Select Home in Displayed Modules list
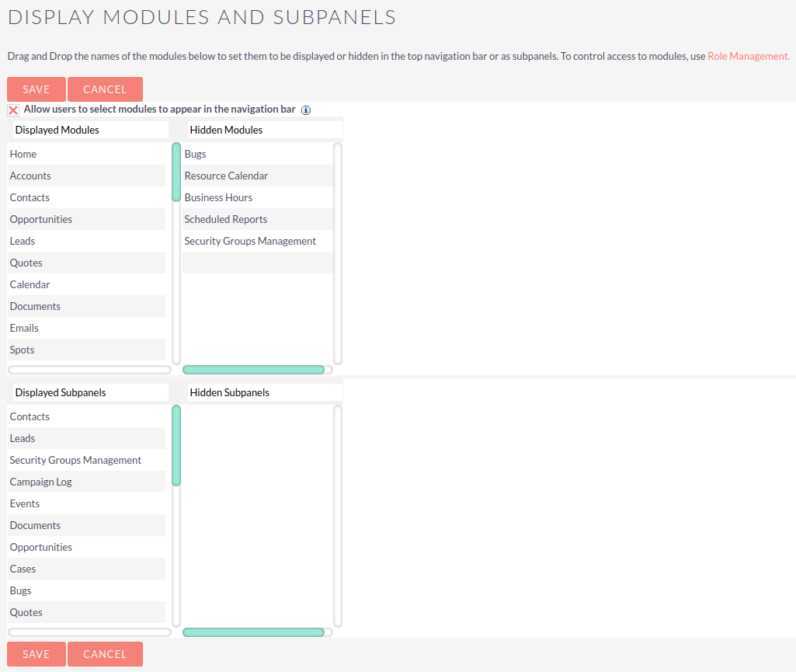Viewport: 796px width, 672px height. pos(23,154)
